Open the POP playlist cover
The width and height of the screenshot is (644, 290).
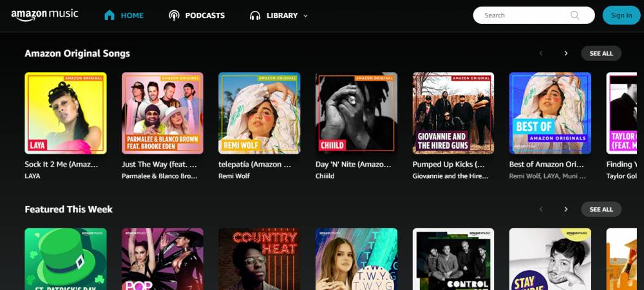point(163,259)
